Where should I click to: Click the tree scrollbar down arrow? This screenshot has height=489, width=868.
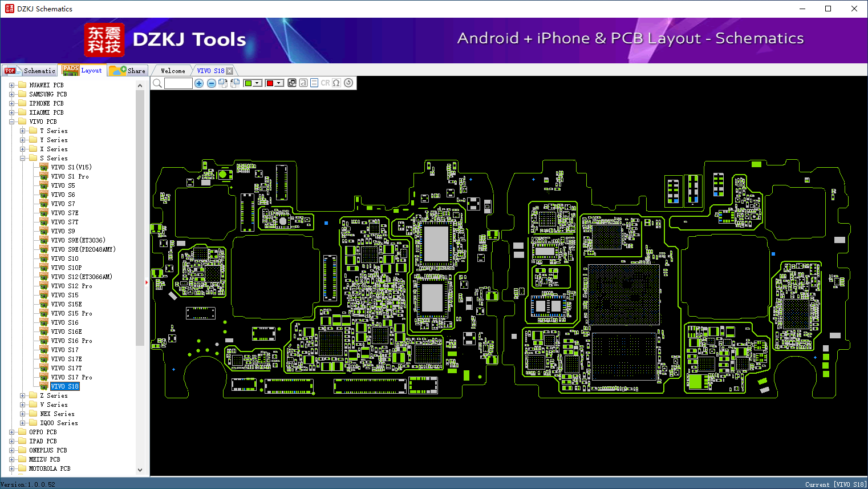click(140, 470)
